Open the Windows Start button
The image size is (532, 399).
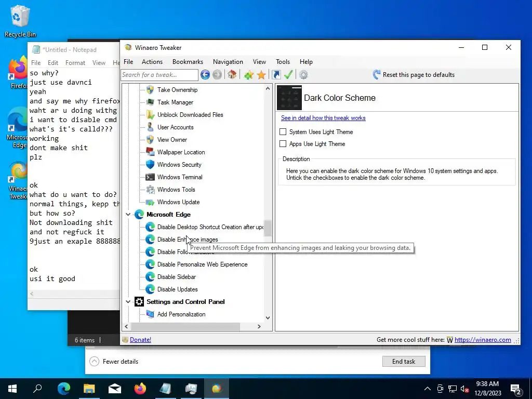point(12,389)
